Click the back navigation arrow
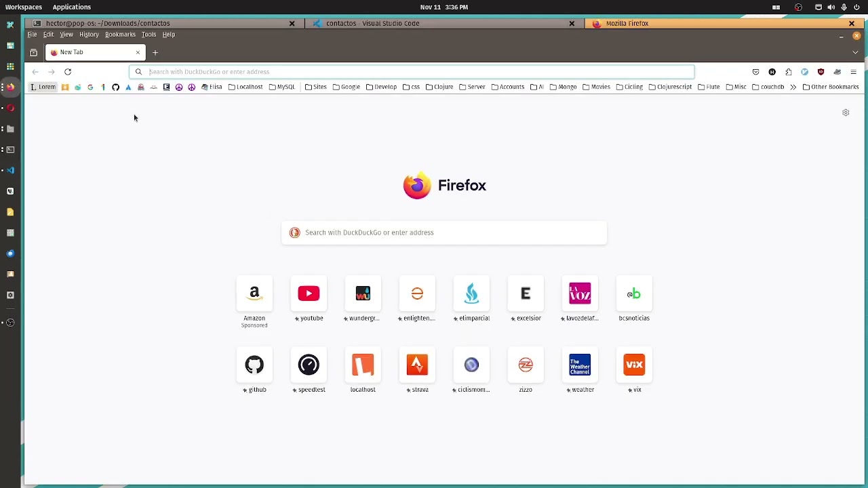 (x=35, y=72)
